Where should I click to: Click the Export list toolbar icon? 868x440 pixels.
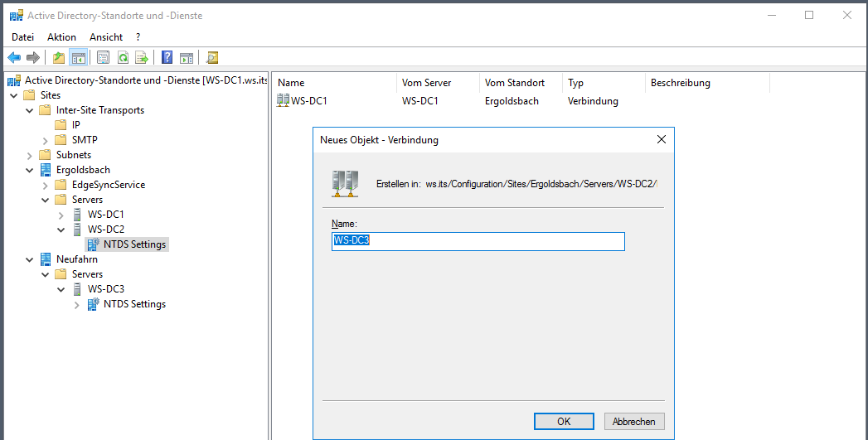pos(142,57)
